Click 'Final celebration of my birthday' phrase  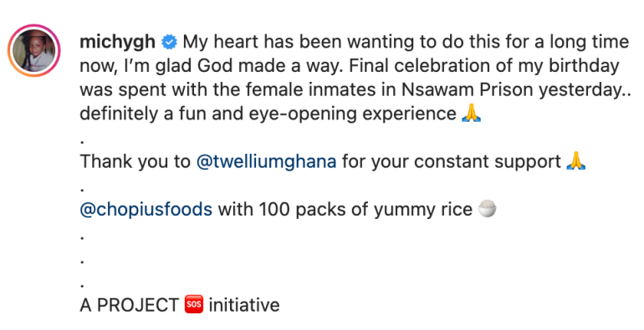click(x=483, y=66)
